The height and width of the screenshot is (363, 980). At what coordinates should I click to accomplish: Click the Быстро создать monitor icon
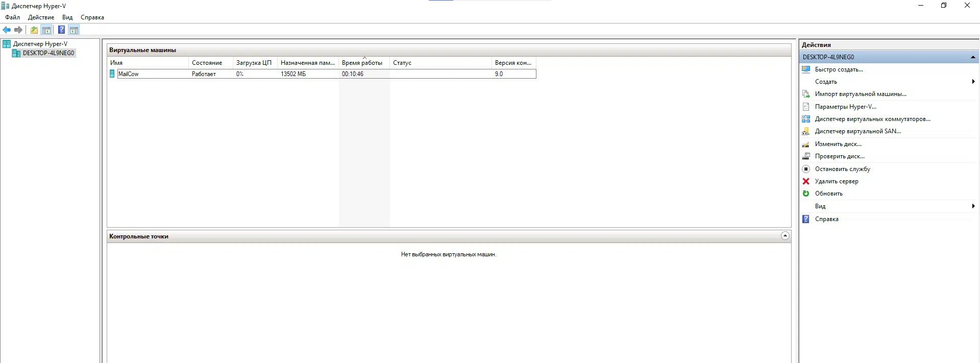[x=806, y=69]
